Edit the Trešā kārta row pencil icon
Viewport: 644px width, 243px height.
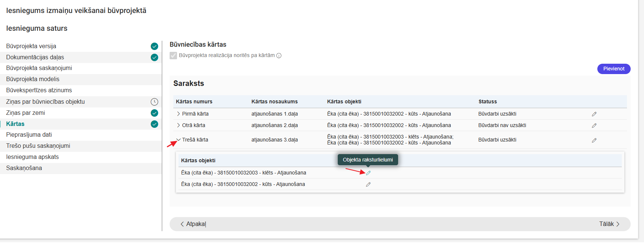point(594,140)
